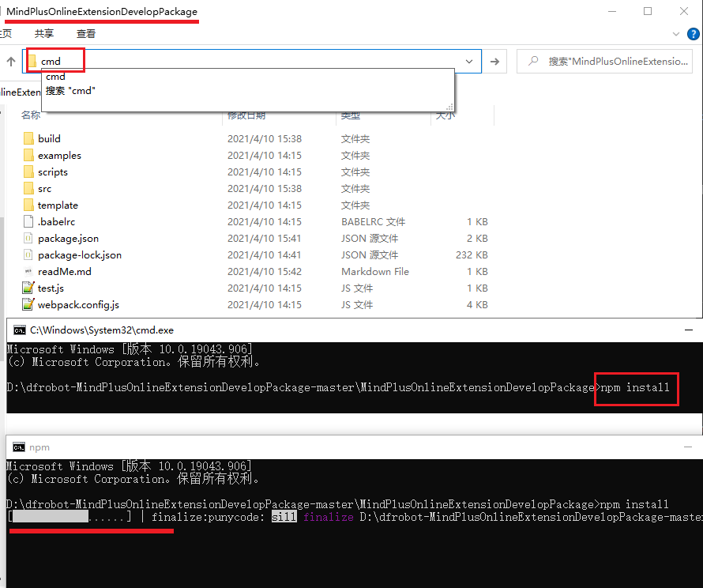Choose the 'cmd' autocomplete suggestion

(x=55, y=77)
